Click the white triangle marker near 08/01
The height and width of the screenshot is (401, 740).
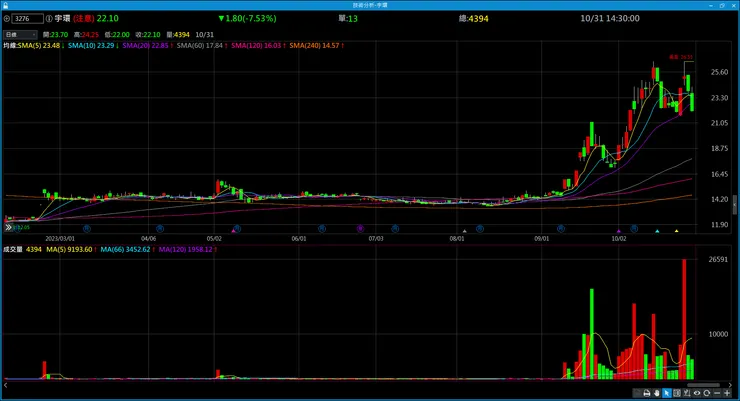click(x=465, y=231)
